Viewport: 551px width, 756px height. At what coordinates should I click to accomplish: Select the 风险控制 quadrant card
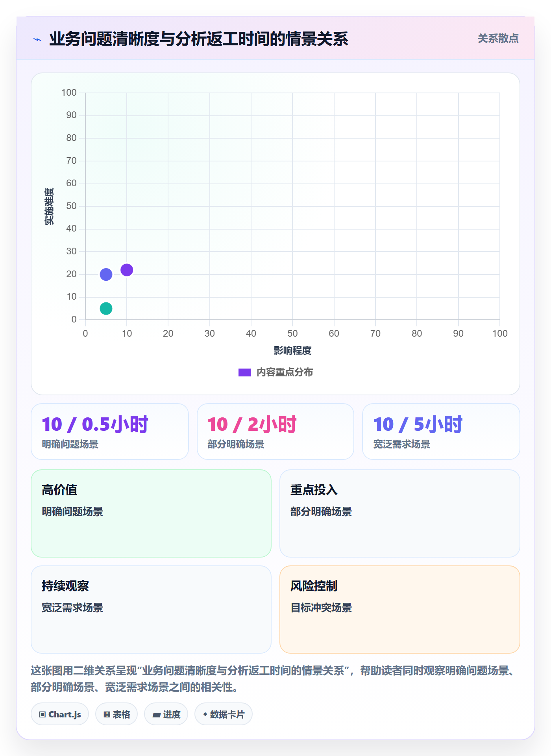(x=400, y=610)
